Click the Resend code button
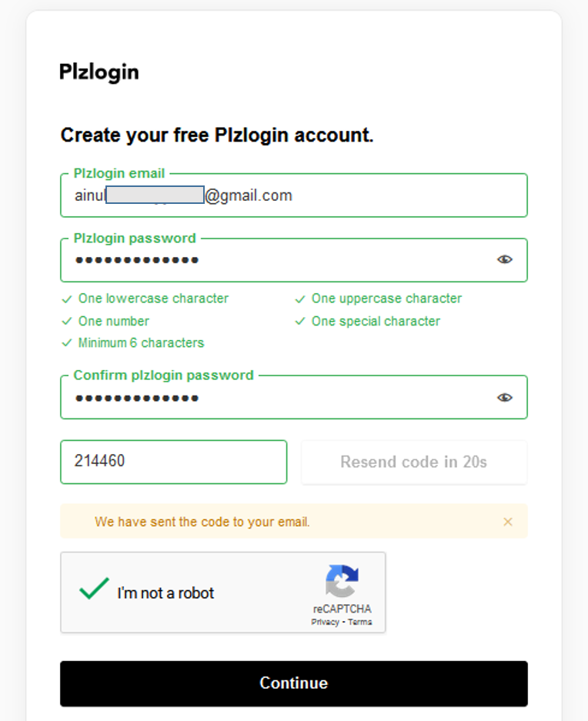The height and width of the screenshot is (721, 588). coord(414,462)
